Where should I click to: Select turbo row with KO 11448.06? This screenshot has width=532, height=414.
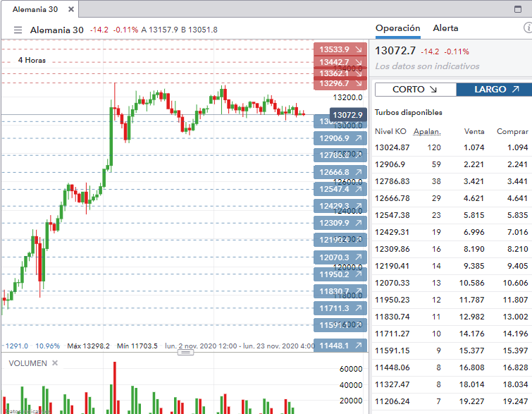(x=452, y=368)
